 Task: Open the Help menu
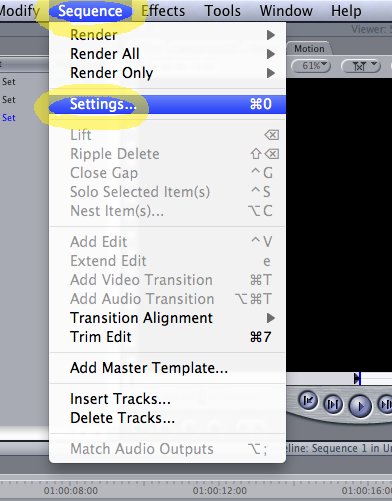point(346,11)
